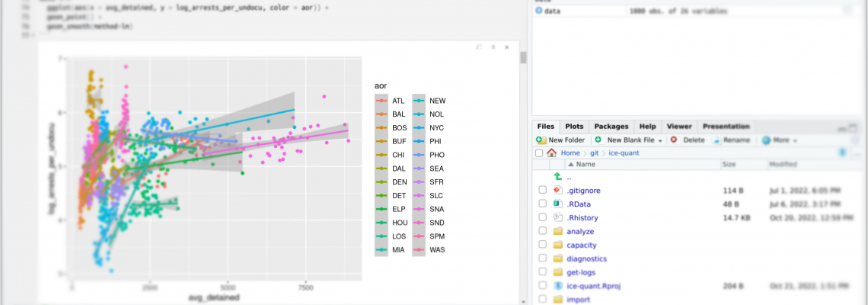
Task: Click the Delete file icon
Action: click(x=674, y=140)
